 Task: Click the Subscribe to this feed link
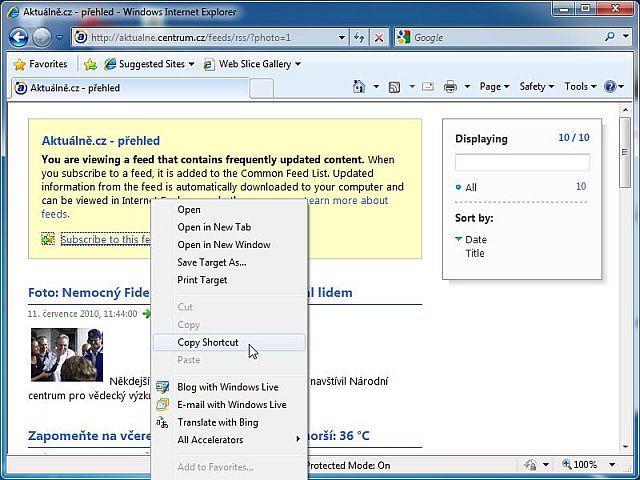pyautogui.click(x=105, y=239)
